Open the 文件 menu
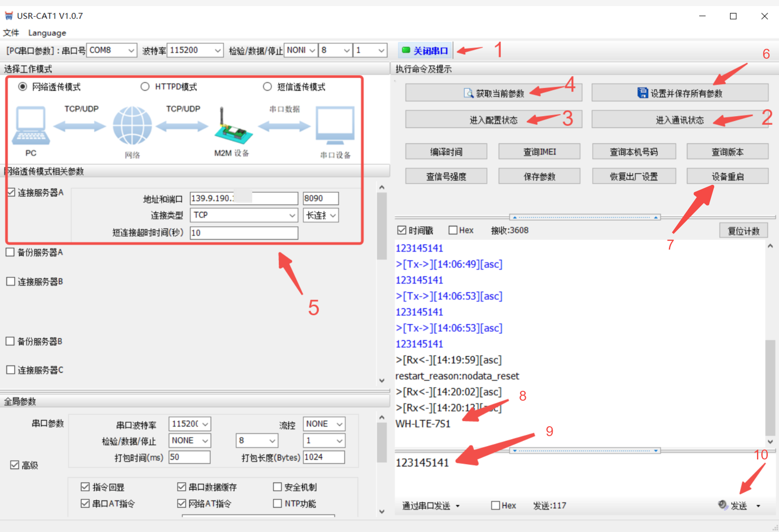The height and width of the screenshot is (532, 779). tap(11, 33)
